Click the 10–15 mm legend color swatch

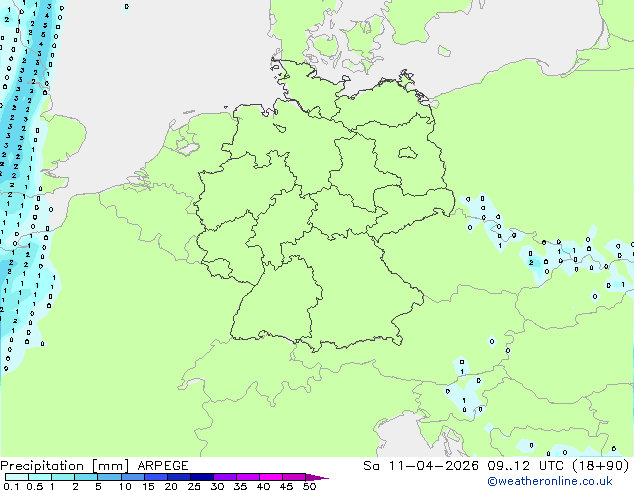click(132, 477)
